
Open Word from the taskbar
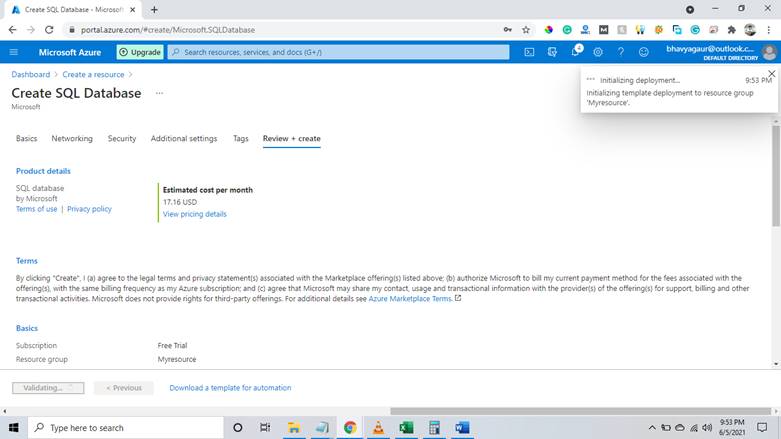click(x=462, y=428)
